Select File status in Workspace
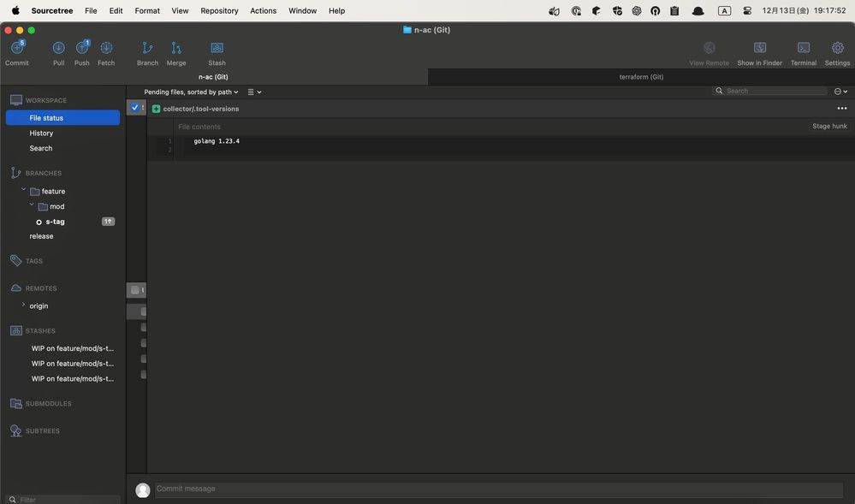 pyautogui.click(x=62, y=118)
